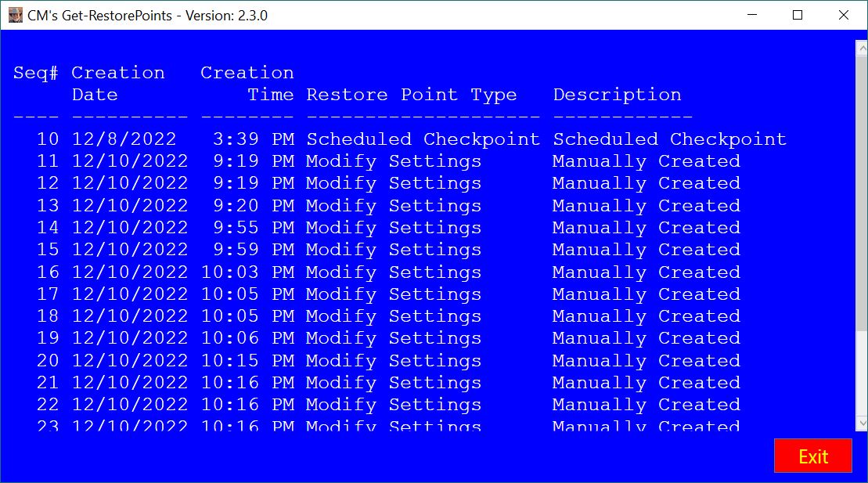
Task: Maximize the Get-RestorePoints window
Action: tap(798, 15)
